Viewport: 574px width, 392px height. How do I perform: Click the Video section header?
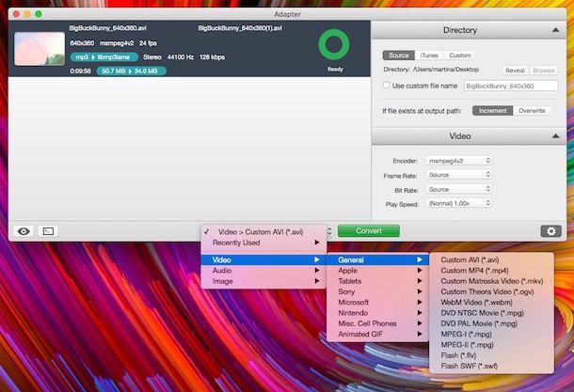469,136
